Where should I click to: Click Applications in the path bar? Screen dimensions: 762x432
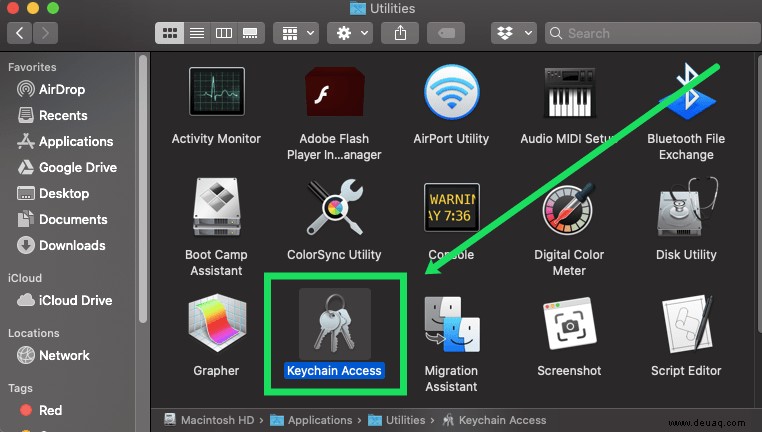pyautogui.click(x=311, y=420)
